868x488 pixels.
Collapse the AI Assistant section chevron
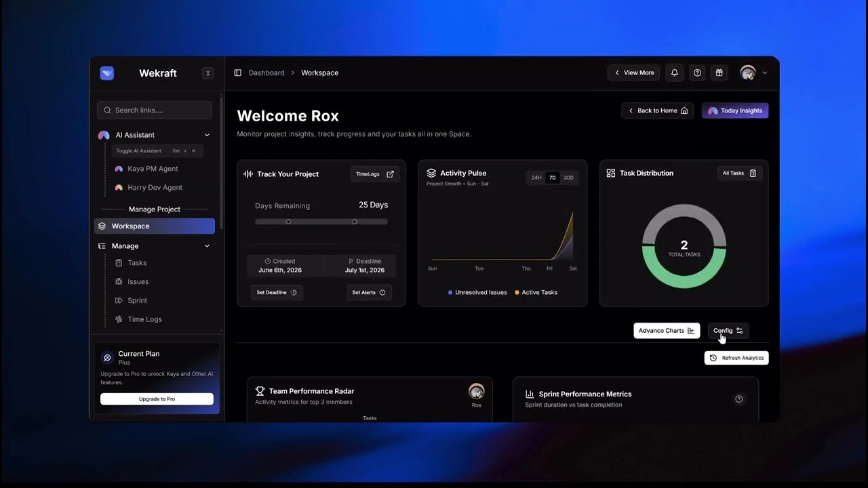207,135
